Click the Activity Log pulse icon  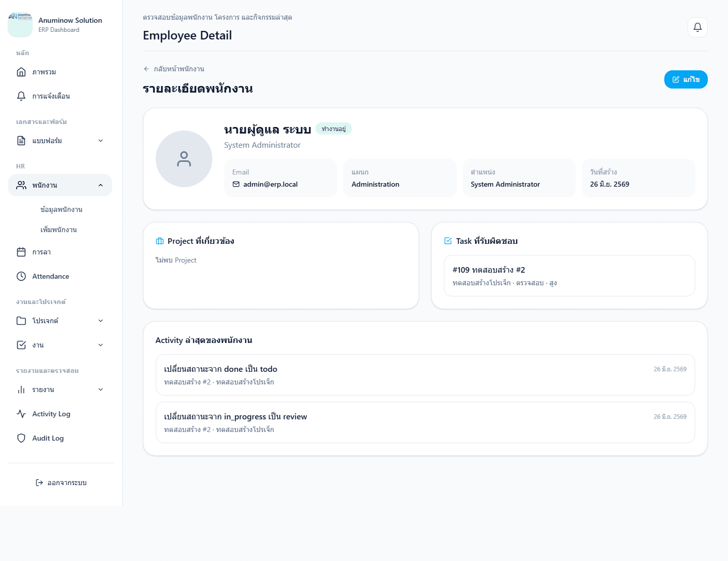pos(21,414)
